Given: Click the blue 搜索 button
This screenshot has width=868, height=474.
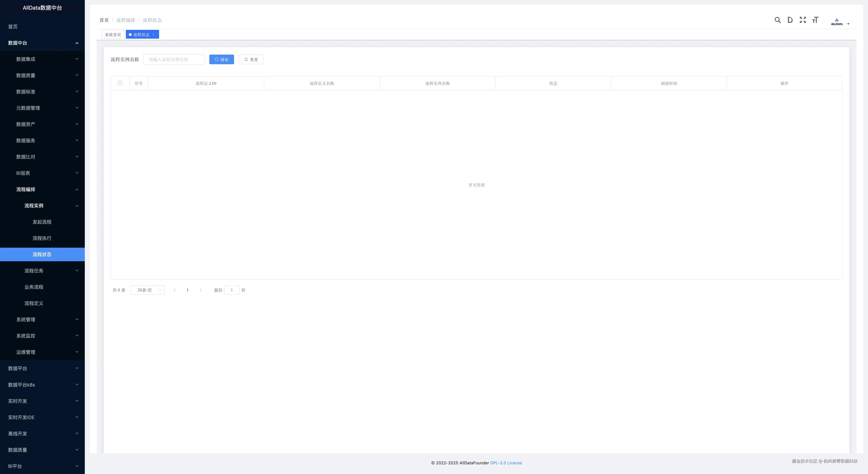Looking at the screenshot, I should coord(221,60).
